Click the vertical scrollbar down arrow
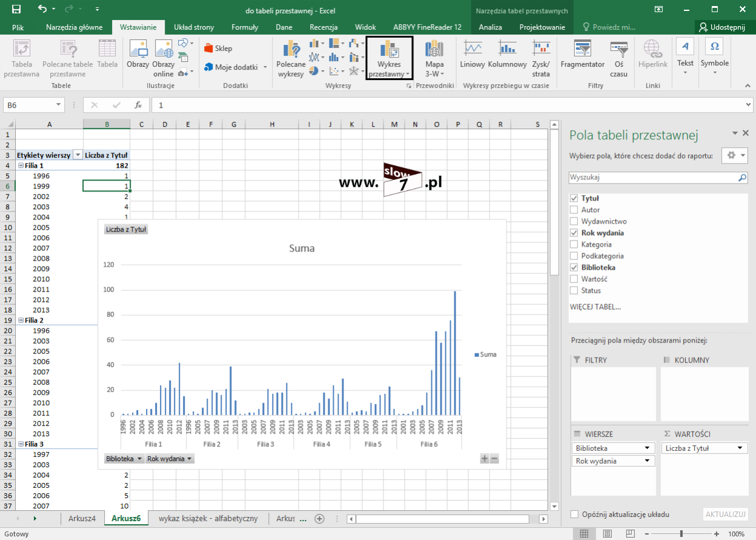The image size is (756, 540). click(x=554, y=506)
